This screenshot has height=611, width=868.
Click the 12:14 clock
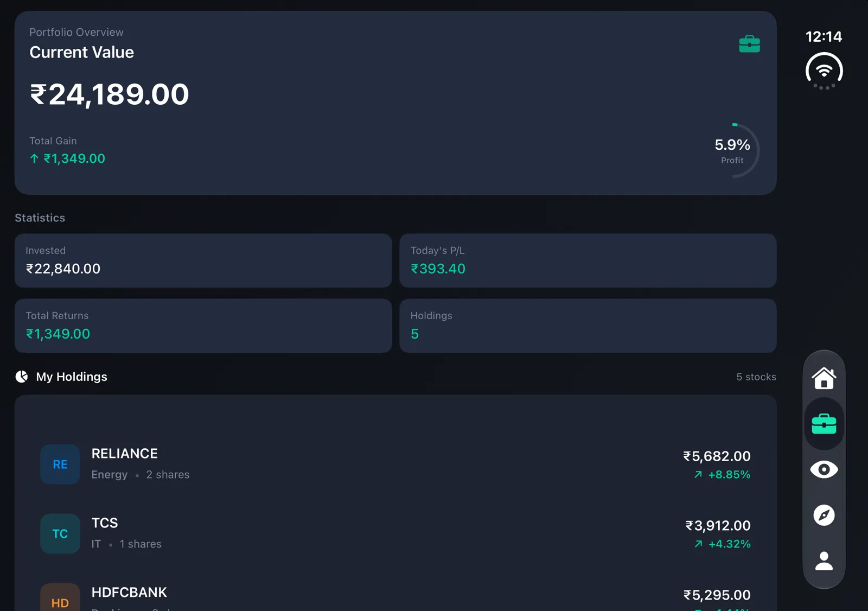click(824, 37)
